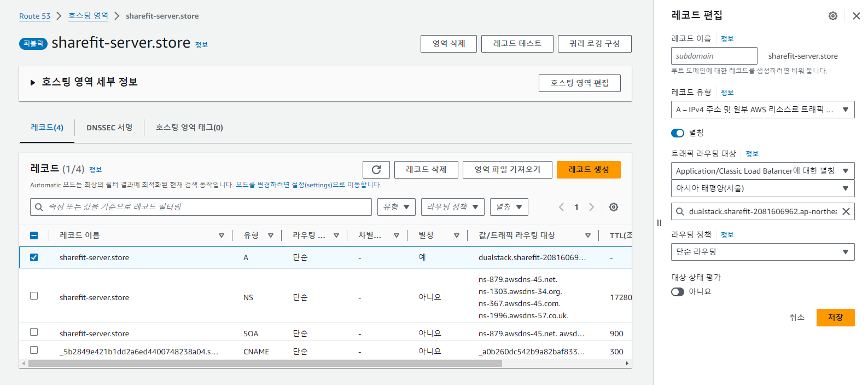Screen dimensions: 868x385
Task: Click scroll-right arrow of table scrollbar
Action: coord(627,364)
